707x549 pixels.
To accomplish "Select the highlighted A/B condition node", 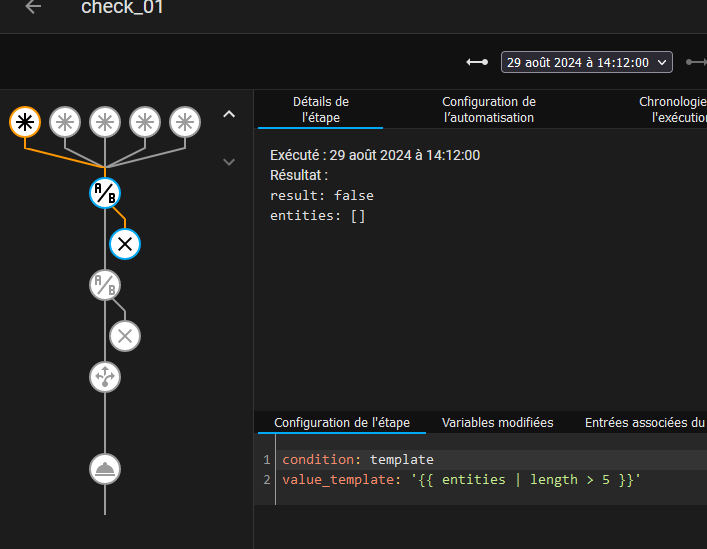I will (105, 193).
